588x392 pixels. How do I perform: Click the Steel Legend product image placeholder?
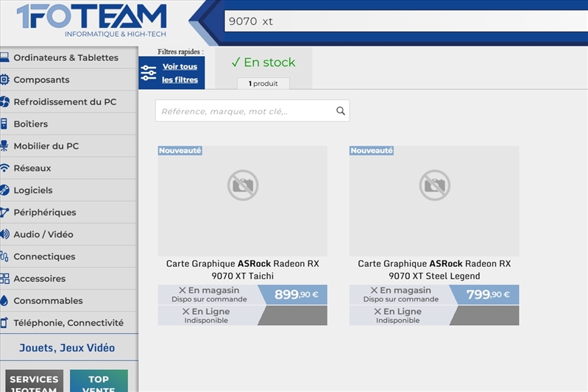pyautogui.click(x=434, y=201)
